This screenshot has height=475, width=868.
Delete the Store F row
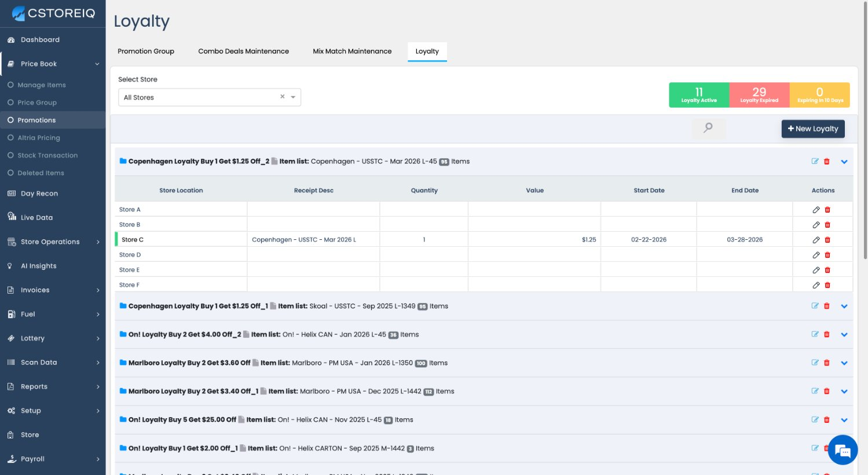[x=827, y=285]
